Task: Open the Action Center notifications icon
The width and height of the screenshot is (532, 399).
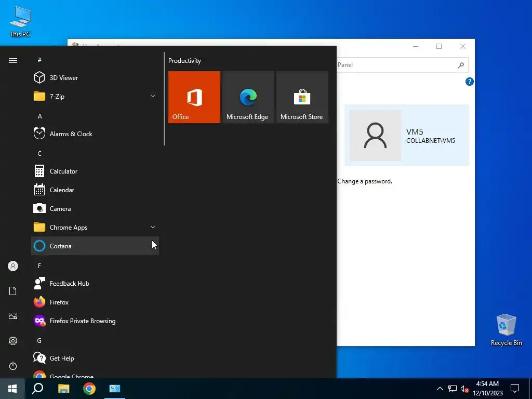Action: [515, 389]
